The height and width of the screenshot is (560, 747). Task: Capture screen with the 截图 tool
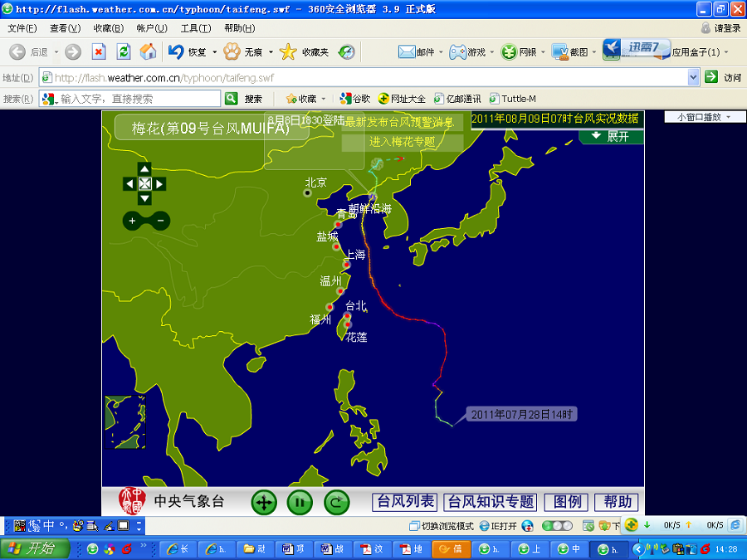click(x=570, y=51)
